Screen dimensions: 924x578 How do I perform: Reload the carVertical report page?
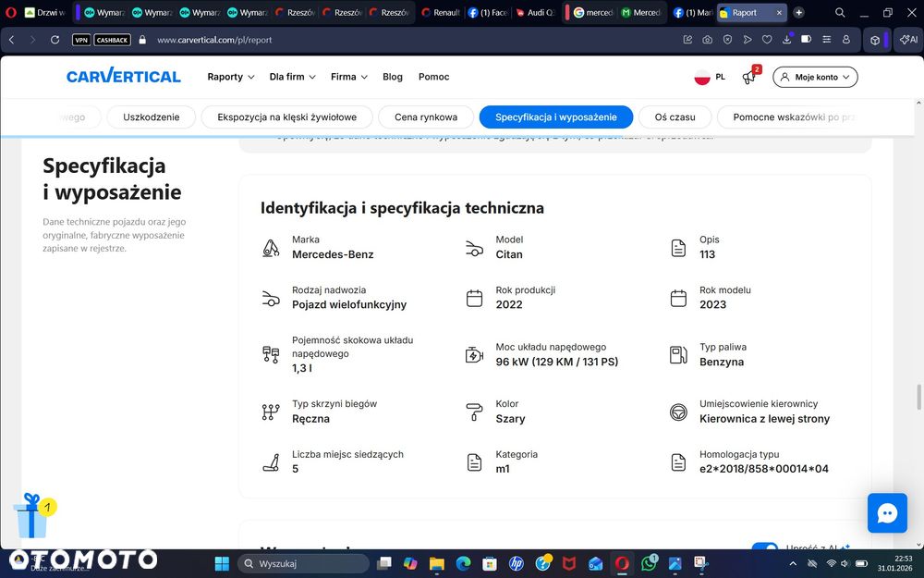tap(55, 40)
